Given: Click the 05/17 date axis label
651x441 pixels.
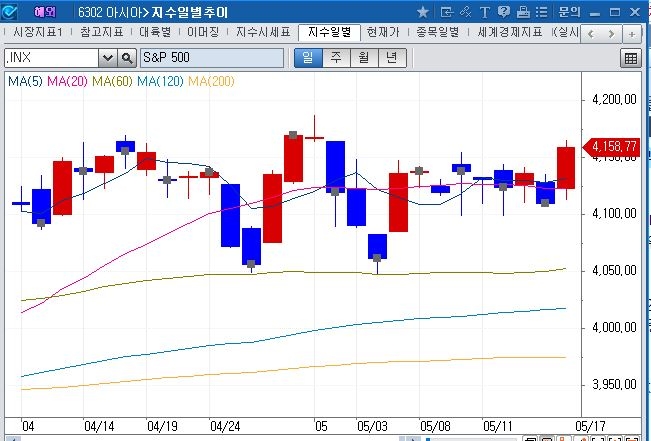Looking at the screenshot, I should tap(590, 426).
